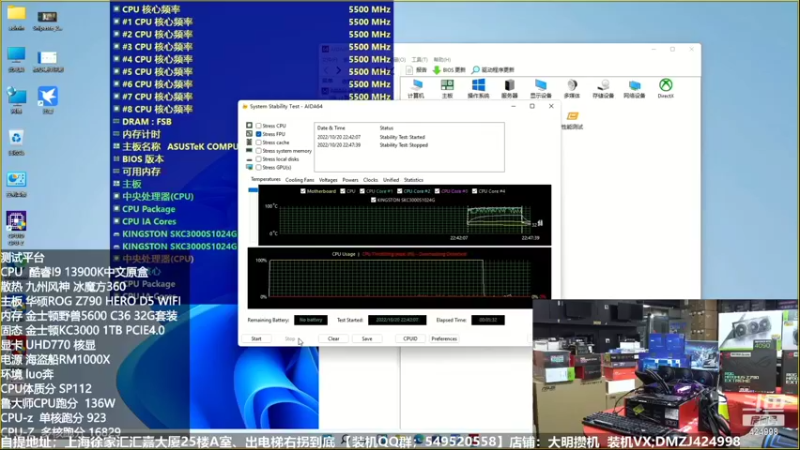Open the blue bird app shortcut on desktop
Viewport: 800px width, 450px height.
(x=47, y=96)
